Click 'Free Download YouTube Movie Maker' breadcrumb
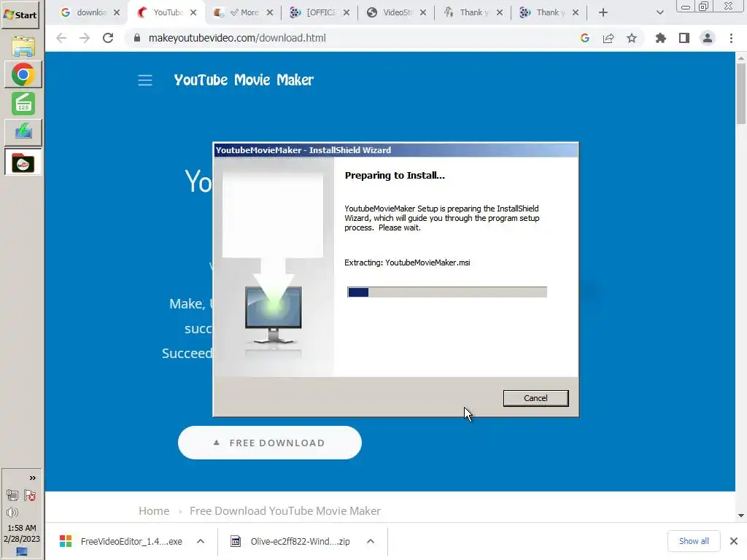The height and width of the screenshot is (560, 747). pos(285,511)
